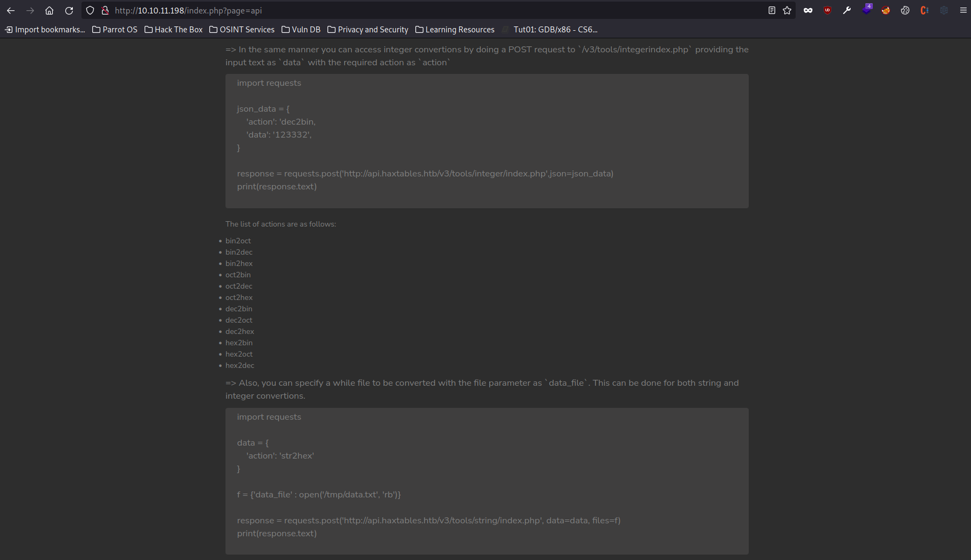The image size is (971, 560).
Task: Open the uBlock Origin extension
Action: pos(828,10)
